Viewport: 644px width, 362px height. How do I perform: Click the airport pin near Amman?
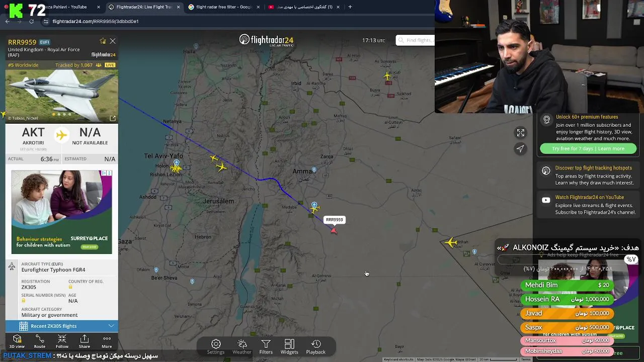pos(314,170)
